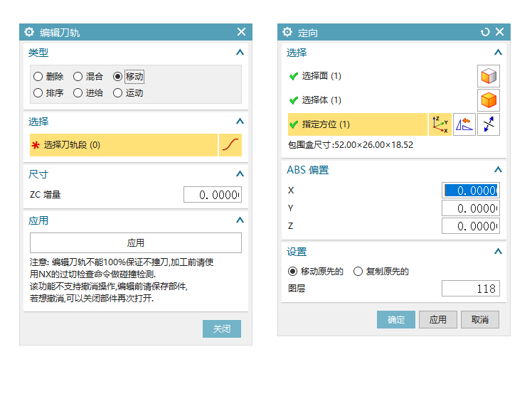The height and width of the screenshot is (401, 532).
Task: Collapse the ABS 偏置 section
Action: pyautogui.click(x=498, y=170)
